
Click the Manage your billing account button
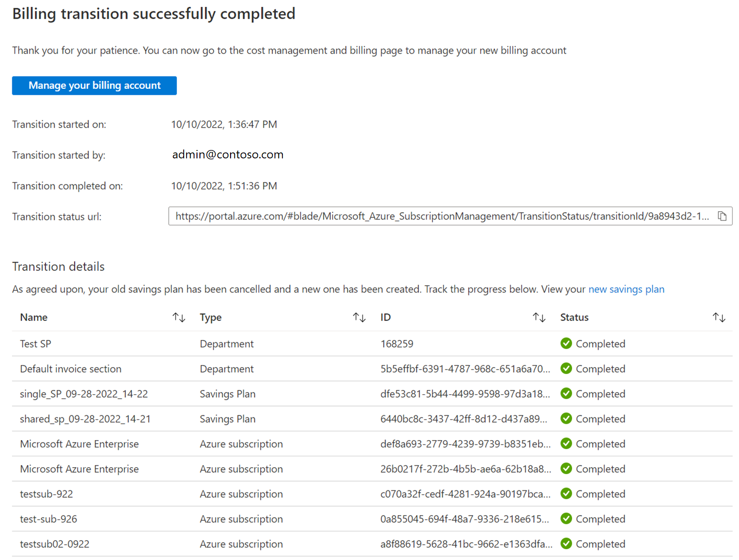coord(94,85)
